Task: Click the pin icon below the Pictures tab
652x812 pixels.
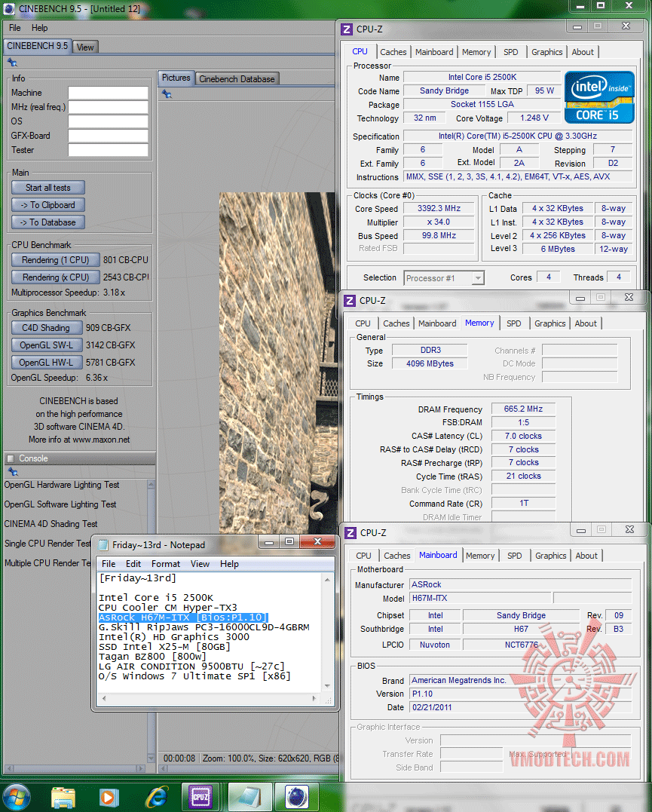Action: [x=167, y=93]
